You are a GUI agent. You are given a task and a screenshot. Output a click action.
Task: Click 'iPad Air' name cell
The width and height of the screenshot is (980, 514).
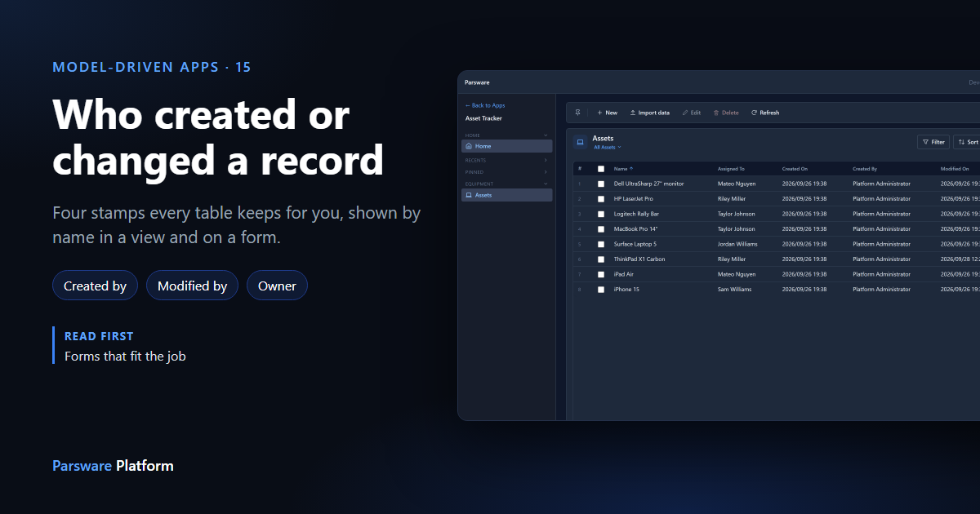624,274
